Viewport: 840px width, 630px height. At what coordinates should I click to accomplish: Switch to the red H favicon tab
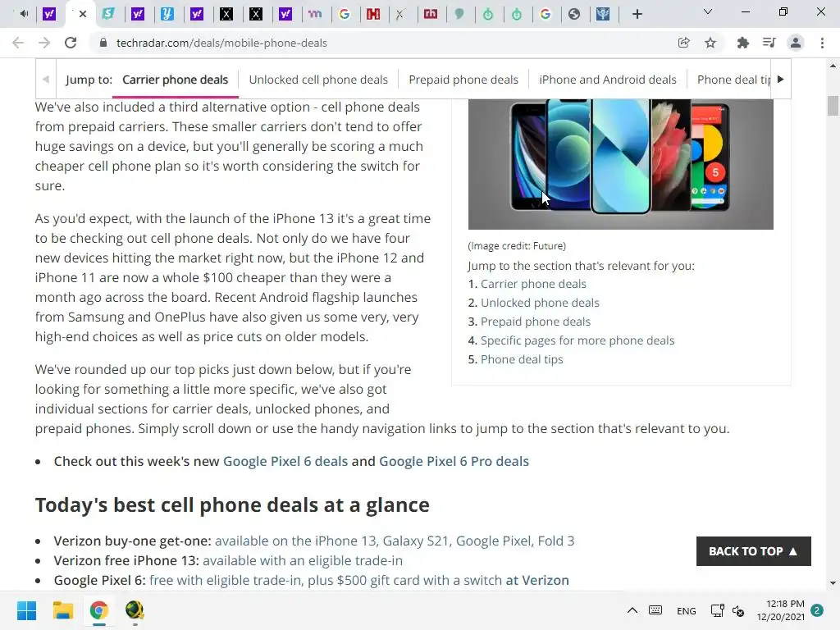click(x=373, y=14)
